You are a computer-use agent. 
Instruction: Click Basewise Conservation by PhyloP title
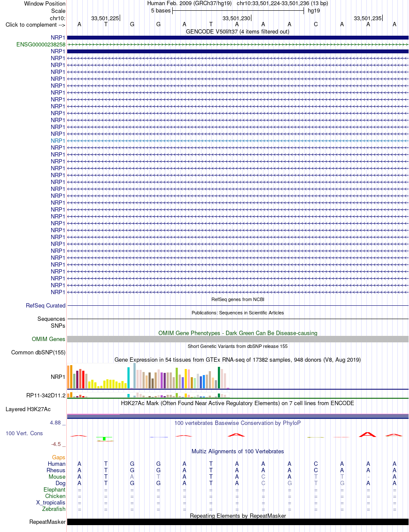tap(238, 423)
